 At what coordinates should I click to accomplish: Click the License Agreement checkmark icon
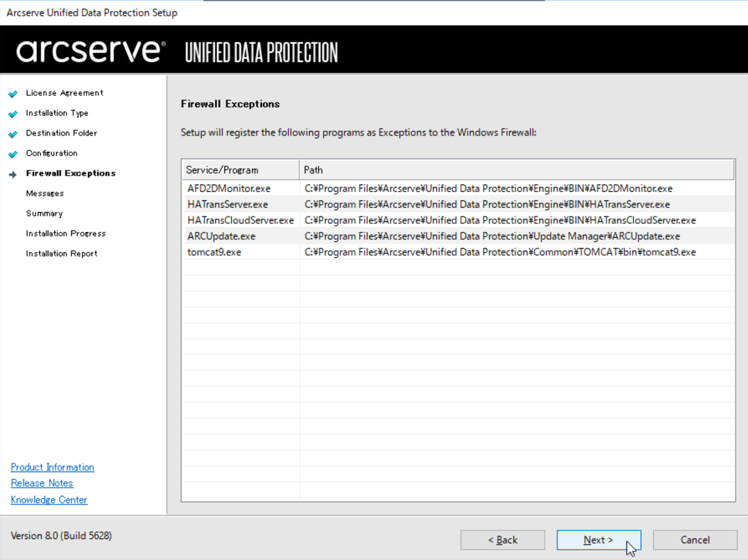[x=13, y=94]
